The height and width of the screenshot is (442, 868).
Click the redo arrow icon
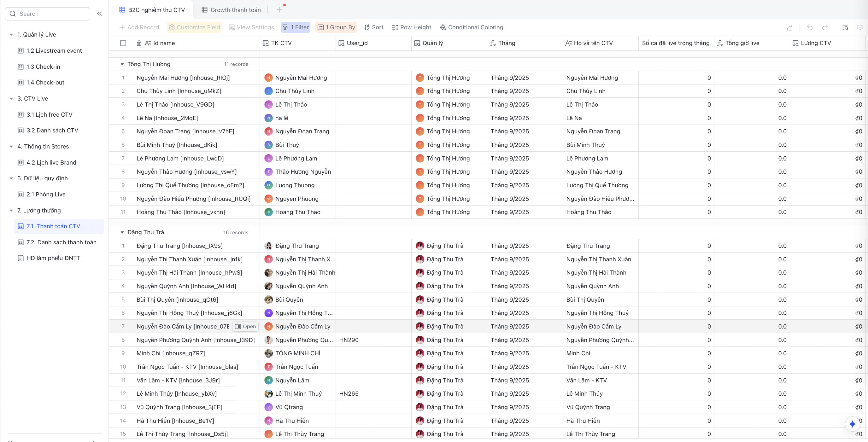click(825, 27)
